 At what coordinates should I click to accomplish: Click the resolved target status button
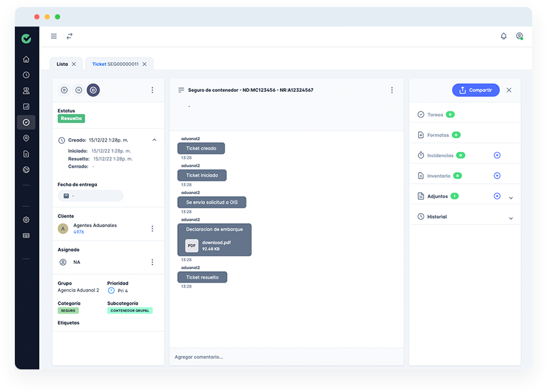tap(93, 90)
